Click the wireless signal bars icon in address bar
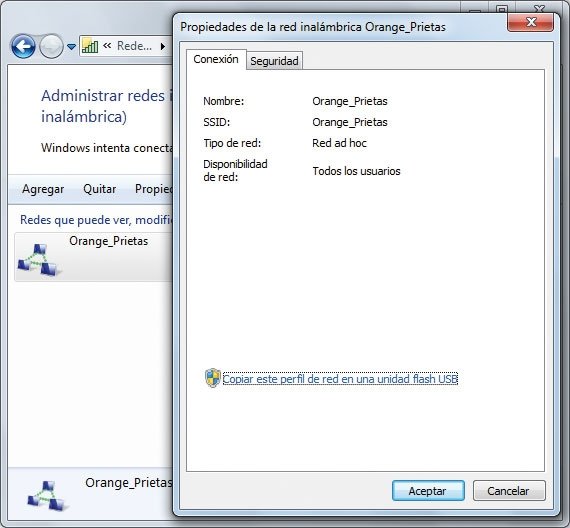This screenshot has width=570, height=528. [x=90, y=46]
